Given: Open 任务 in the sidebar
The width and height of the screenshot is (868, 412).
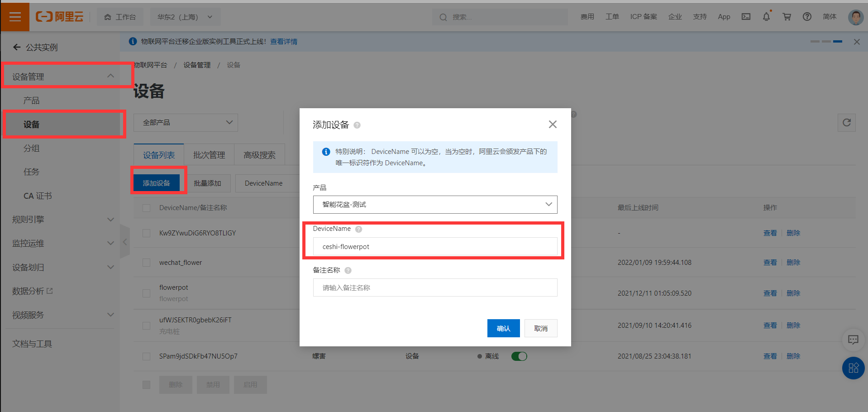Looking at the screenshot, I should 32,172.
